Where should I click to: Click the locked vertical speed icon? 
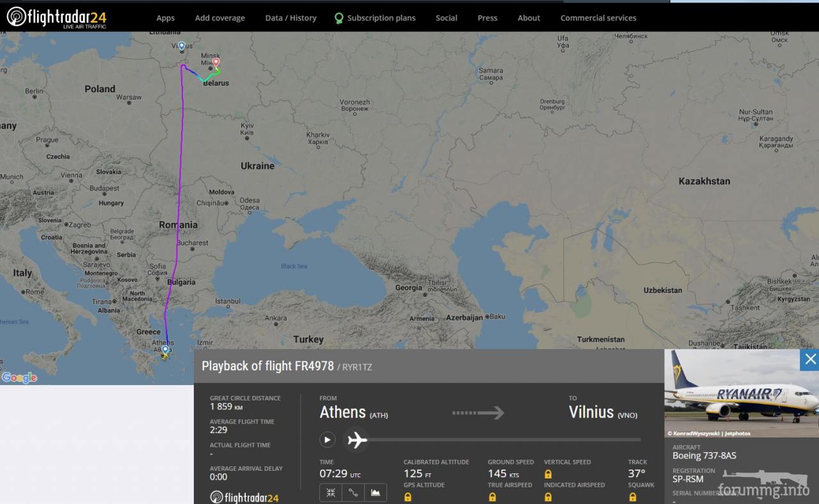(548, 474)
